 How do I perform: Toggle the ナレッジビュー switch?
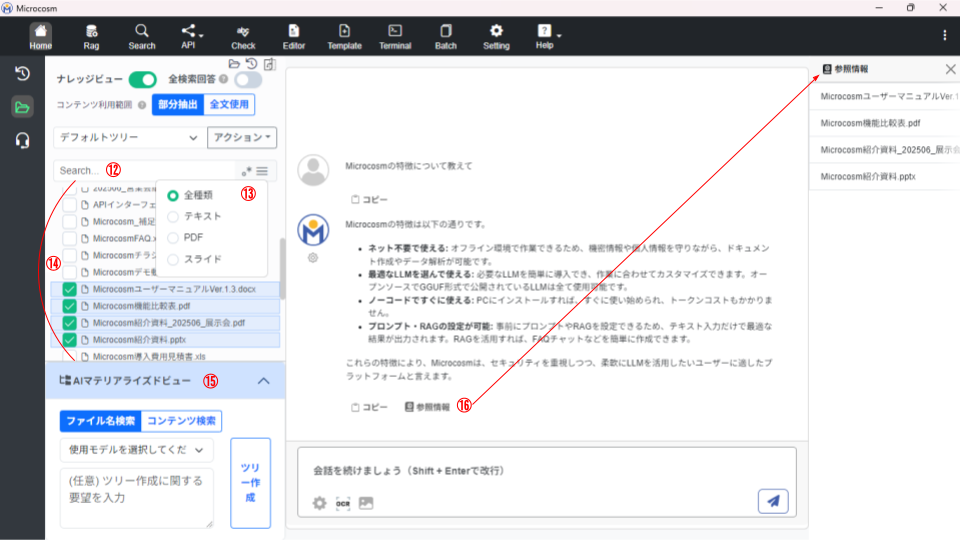click(142, 80)
